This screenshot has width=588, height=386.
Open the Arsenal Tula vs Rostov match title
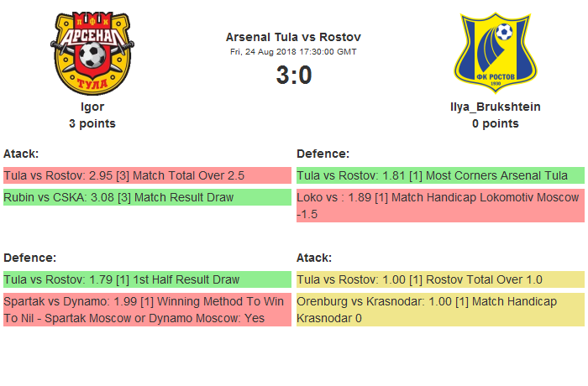click(293, 37)
